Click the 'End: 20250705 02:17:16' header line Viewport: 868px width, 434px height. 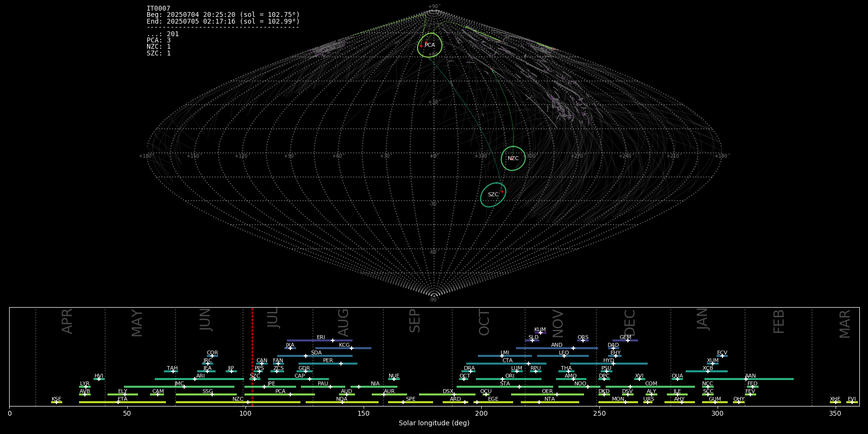223,21
